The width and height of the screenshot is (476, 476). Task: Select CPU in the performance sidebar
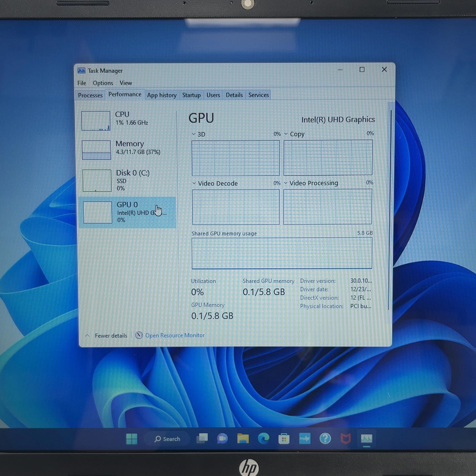pos(127,121)
